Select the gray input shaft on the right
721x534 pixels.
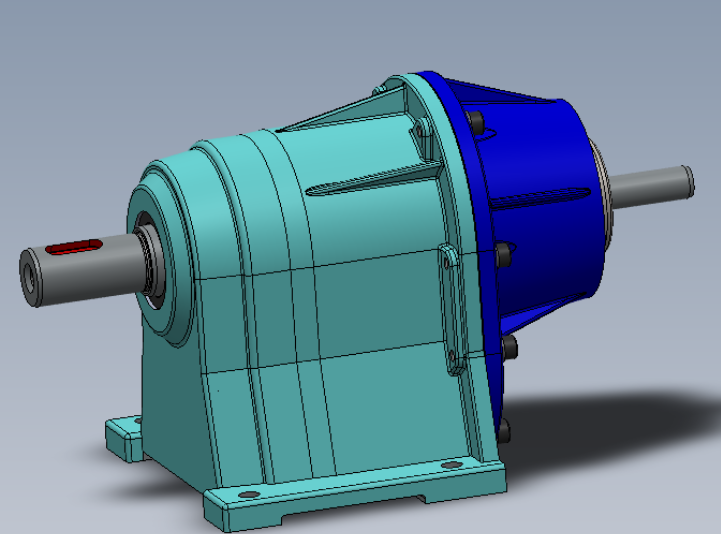[652, 187]
